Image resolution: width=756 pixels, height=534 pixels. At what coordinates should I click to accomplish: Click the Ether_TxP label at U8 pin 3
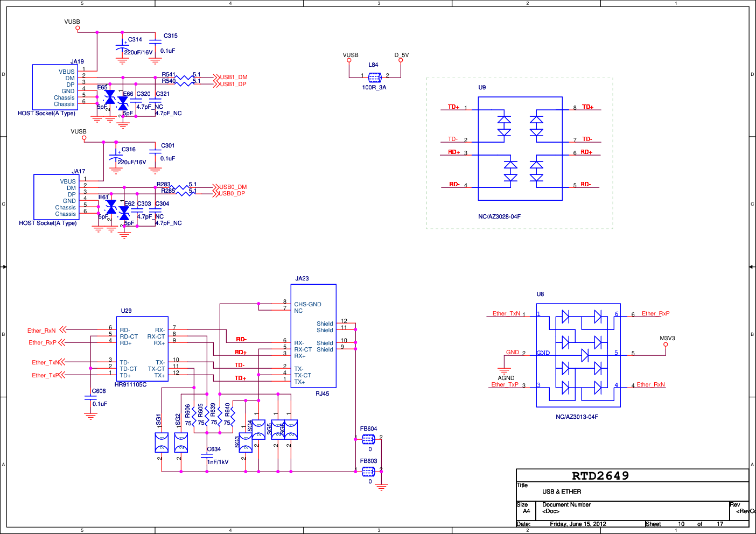[x=505, y=385]
